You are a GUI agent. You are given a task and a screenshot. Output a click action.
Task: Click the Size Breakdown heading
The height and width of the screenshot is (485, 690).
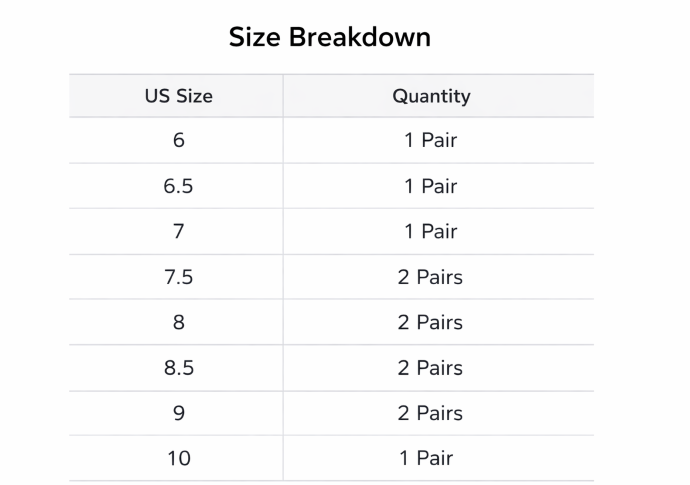(330, 37)
